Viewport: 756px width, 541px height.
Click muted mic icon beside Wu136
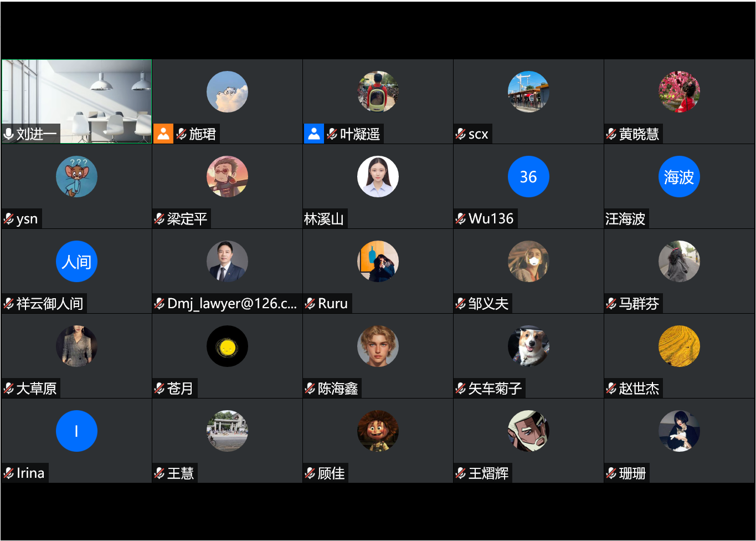461,218
